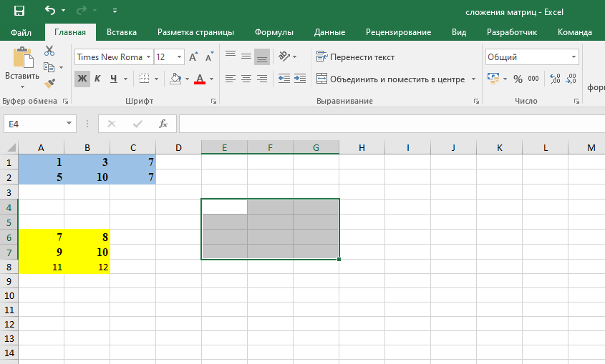The width and height of the screenshot is (605, 364).
Task: Open the Times New Roman font dropdown
Action: (x=148, y=57)
